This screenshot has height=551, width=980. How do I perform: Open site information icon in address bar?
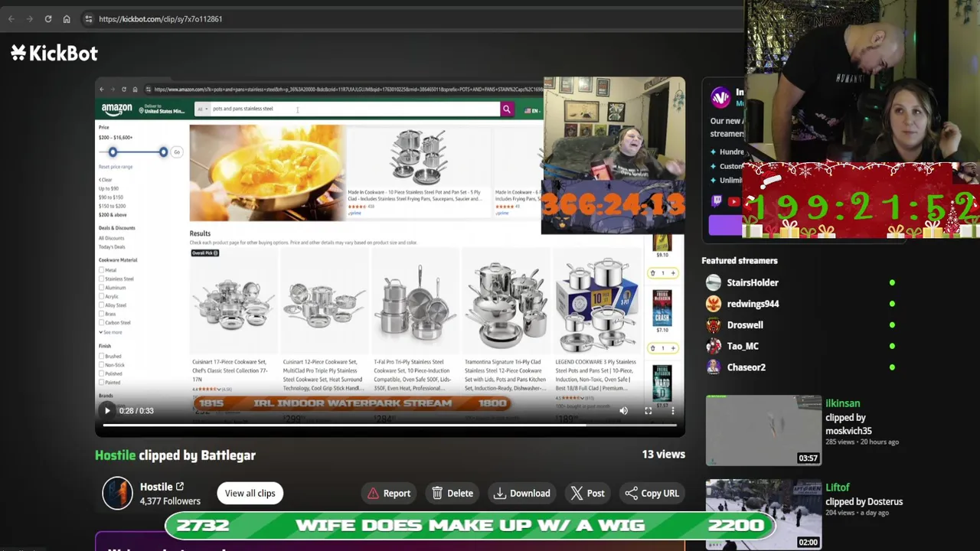(x=89, y=19)
